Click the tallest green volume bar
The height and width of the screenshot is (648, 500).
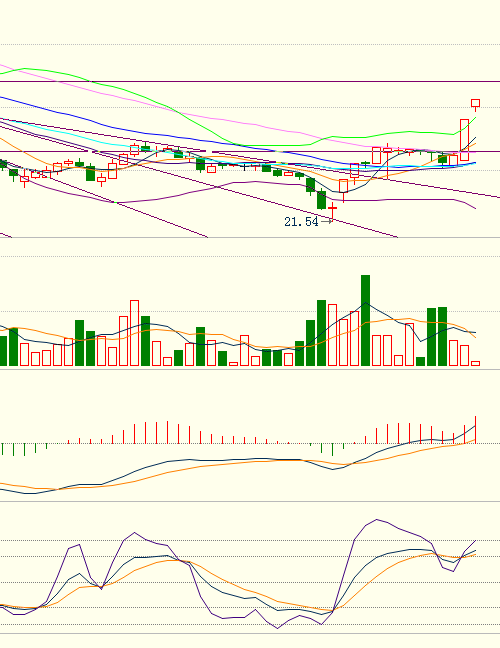(365, 320)
